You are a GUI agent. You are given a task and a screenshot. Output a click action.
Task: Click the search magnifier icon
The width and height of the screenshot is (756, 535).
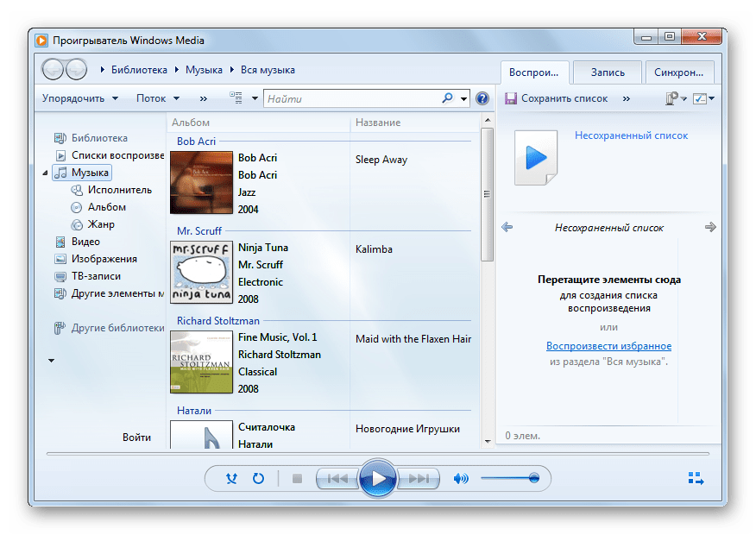447,98
